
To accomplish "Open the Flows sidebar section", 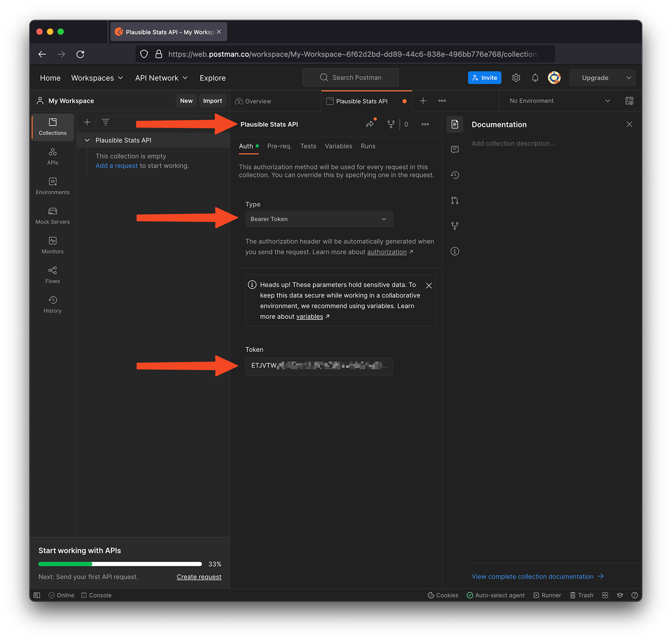I will point(52,275).
